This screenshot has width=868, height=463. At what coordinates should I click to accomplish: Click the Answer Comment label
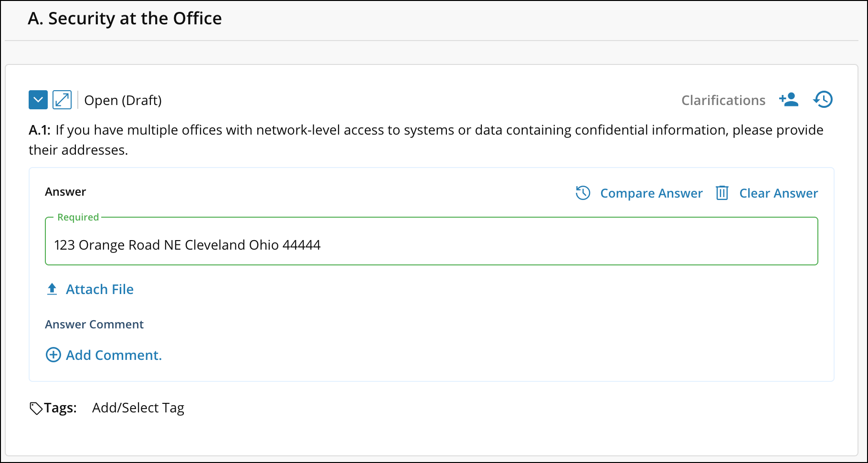tap(94, 325)
